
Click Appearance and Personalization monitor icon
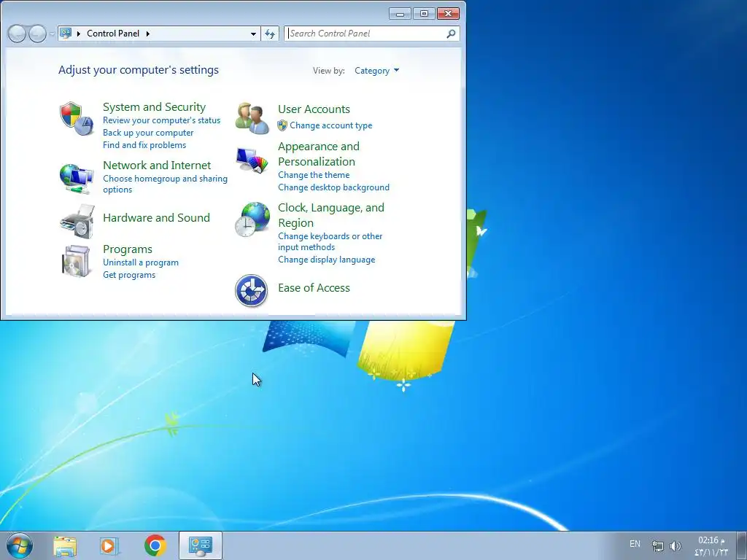[252, 160]
